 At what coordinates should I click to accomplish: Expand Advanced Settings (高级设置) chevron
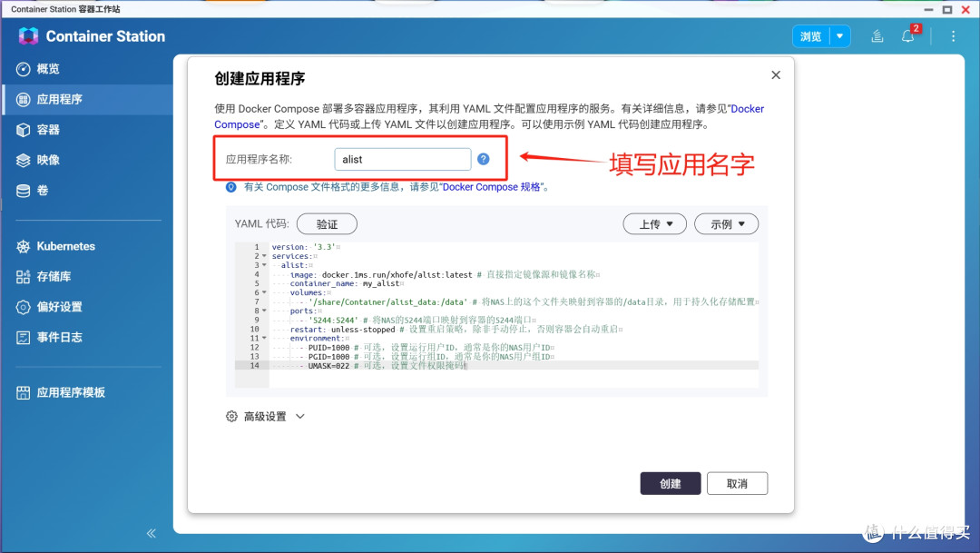(x=300, y=417)
